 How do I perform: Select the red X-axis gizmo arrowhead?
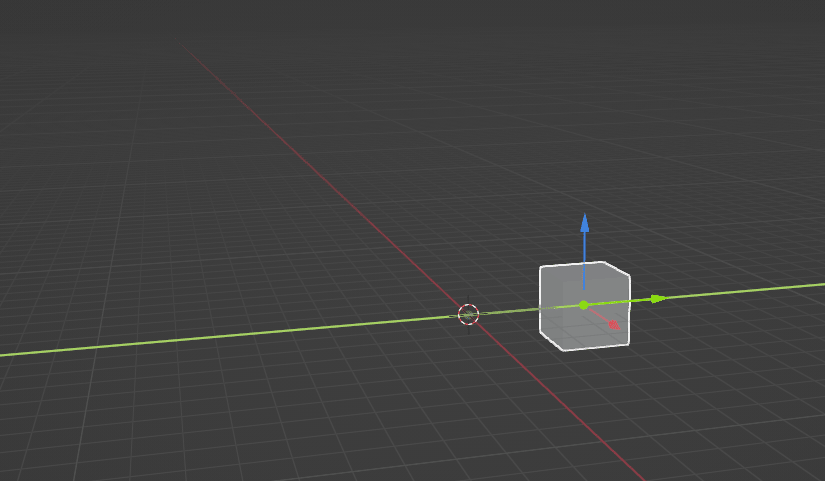click(x=613, y=324)
